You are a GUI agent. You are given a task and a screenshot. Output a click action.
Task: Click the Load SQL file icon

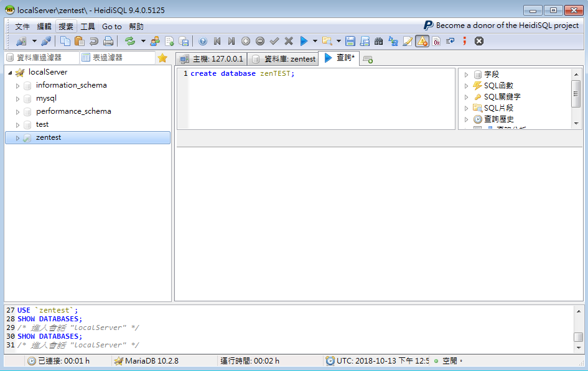click(169, 41)
